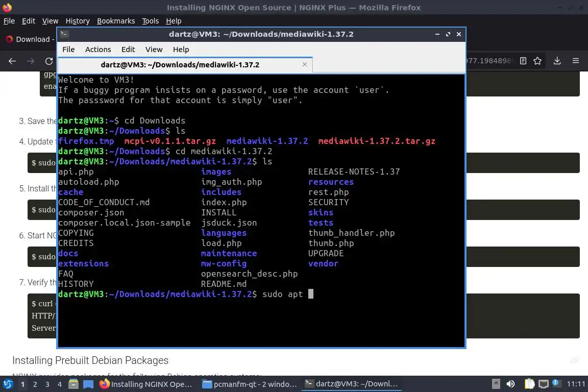Open terminal File menu
The height and width of the screenshot is (392, 588).
pos(68,50)
